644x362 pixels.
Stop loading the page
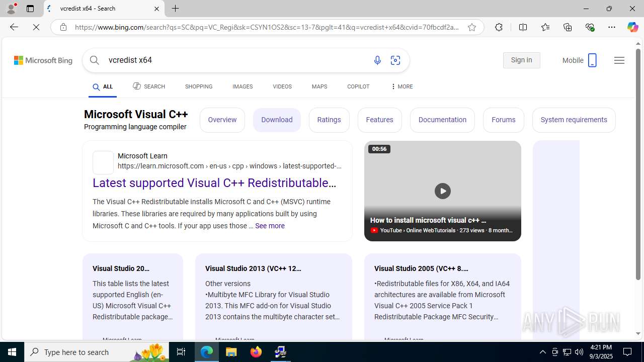[36, 27]
